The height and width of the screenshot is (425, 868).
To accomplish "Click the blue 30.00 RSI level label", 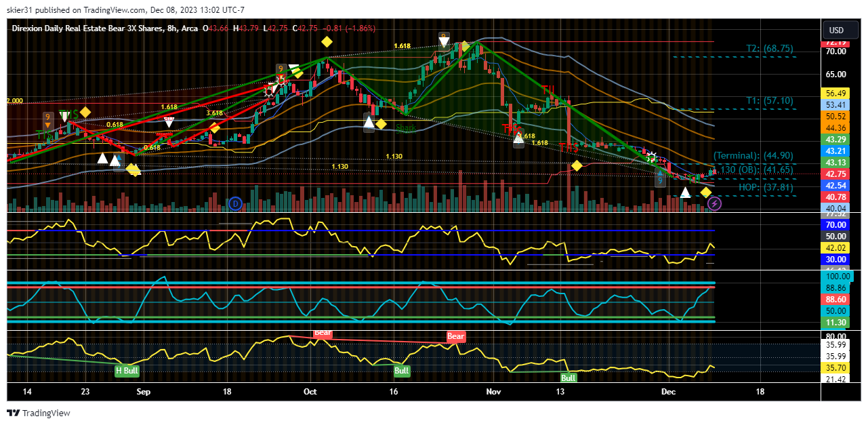I will coord(836,260).
